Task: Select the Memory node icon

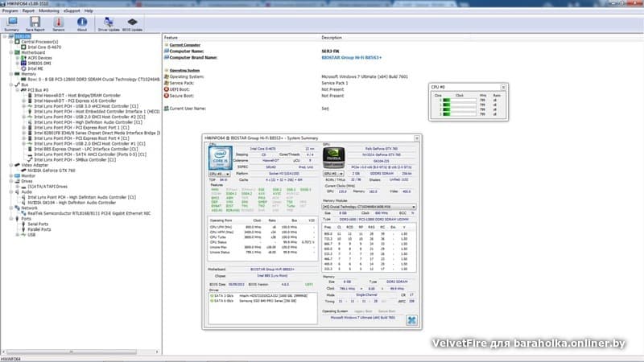Action: click(17, 74)
